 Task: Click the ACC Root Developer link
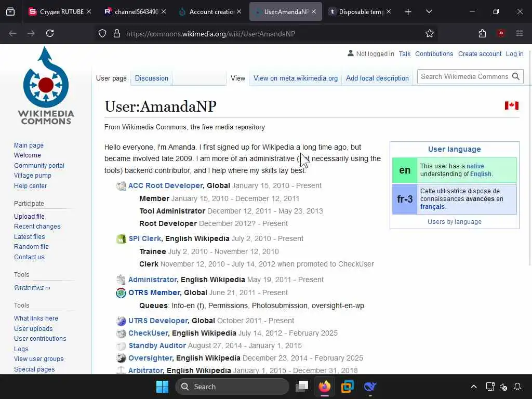(x=166, y=185)
